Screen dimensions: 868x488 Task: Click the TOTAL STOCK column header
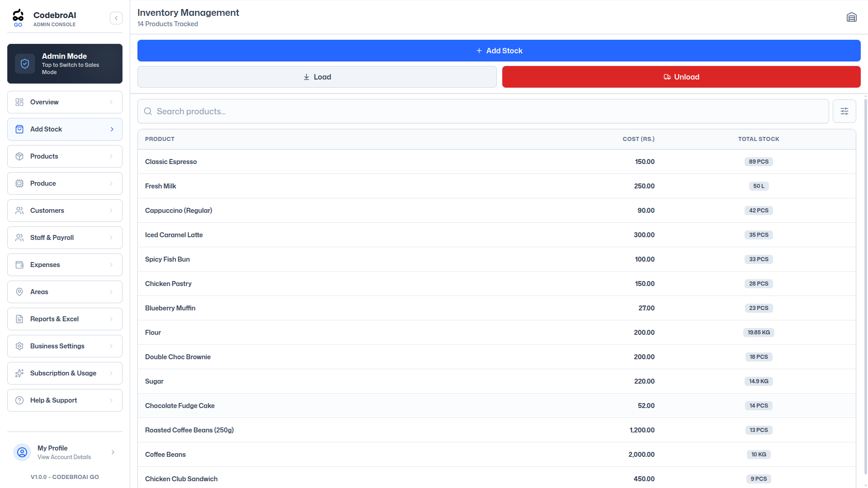pos(759,139)
